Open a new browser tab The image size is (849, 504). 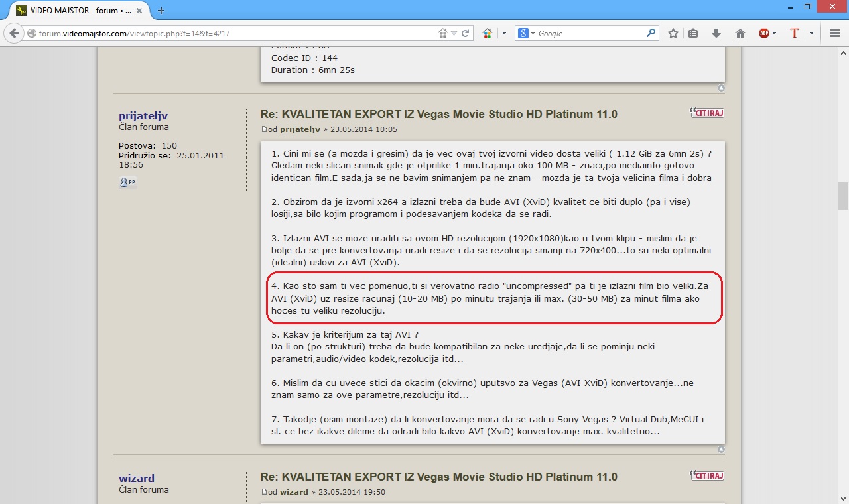pos(161,10)
